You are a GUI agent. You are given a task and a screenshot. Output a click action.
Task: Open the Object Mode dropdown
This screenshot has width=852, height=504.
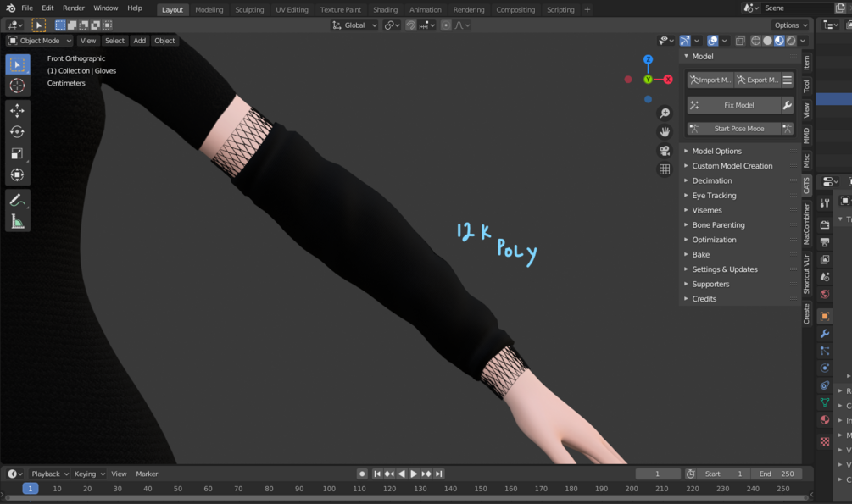pyautogui.click(x=40, y=41)
